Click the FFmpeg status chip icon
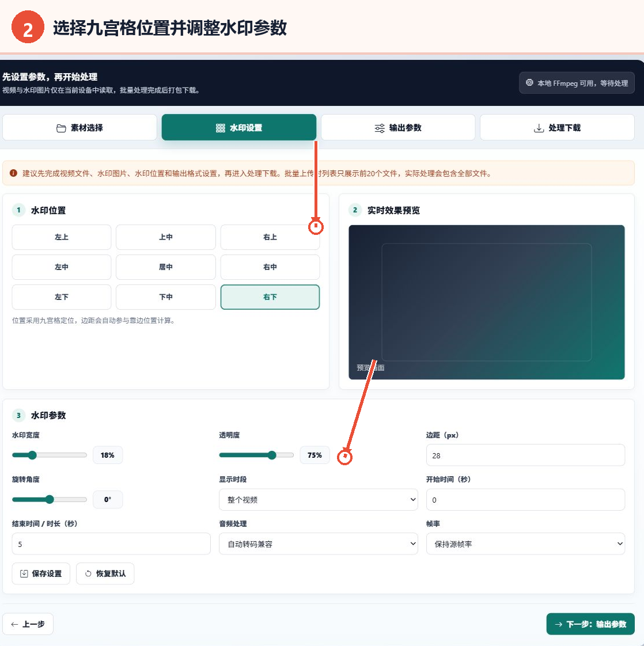This screenshot has height=646, width=644. pos(529,83)
